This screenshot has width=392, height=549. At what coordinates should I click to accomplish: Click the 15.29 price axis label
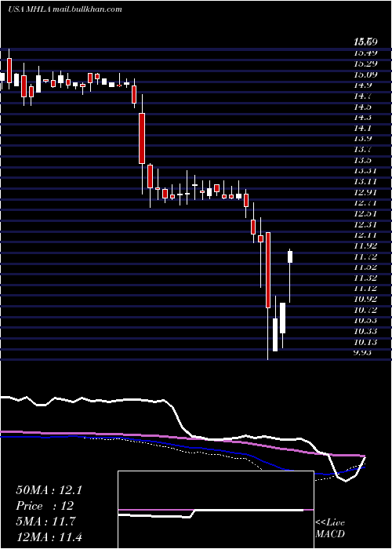pyautogui.click(x=365, y=64)
